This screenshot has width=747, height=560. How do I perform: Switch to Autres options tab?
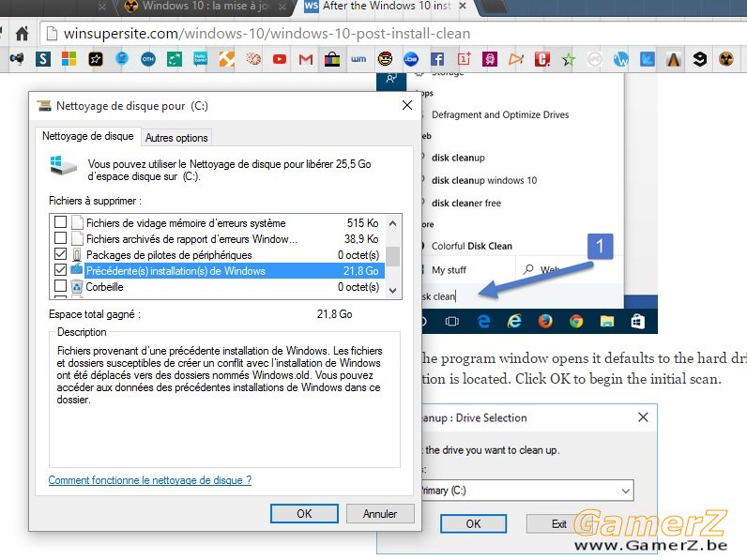point(176,138)
